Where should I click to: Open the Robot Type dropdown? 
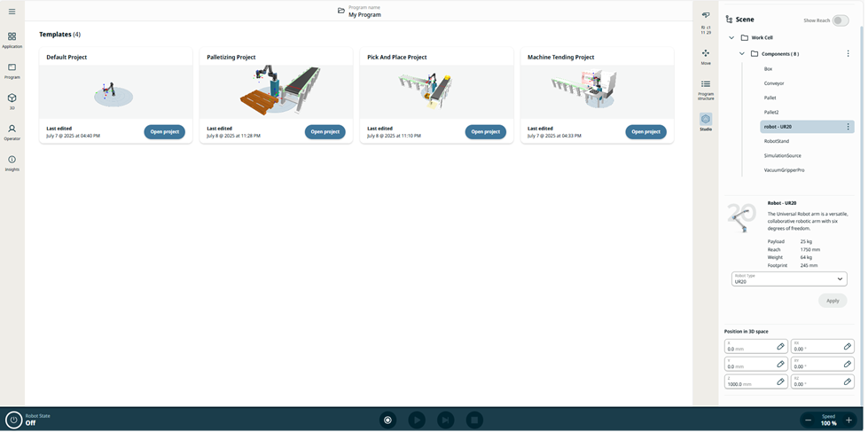pyautogui.click(x=789, y=279)
